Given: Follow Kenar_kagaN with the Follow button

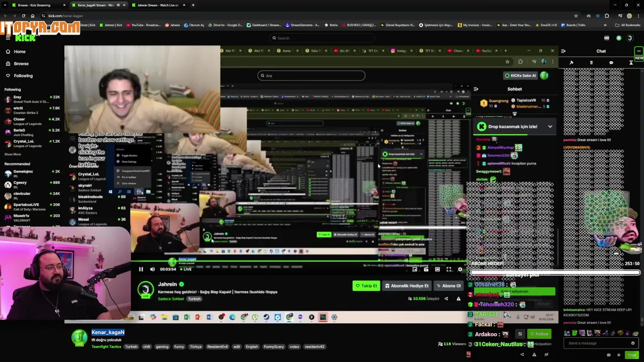Looking at the screenshot, I should click(539, 334).
